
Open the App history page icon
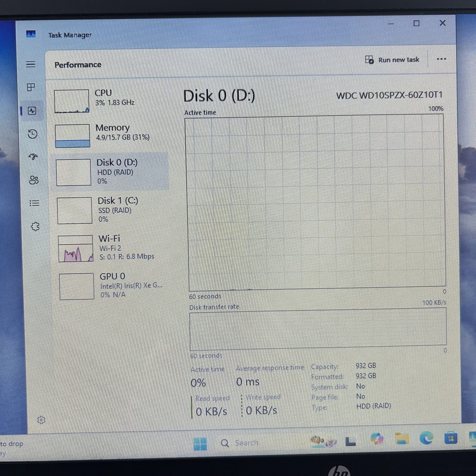click(32, 134)
